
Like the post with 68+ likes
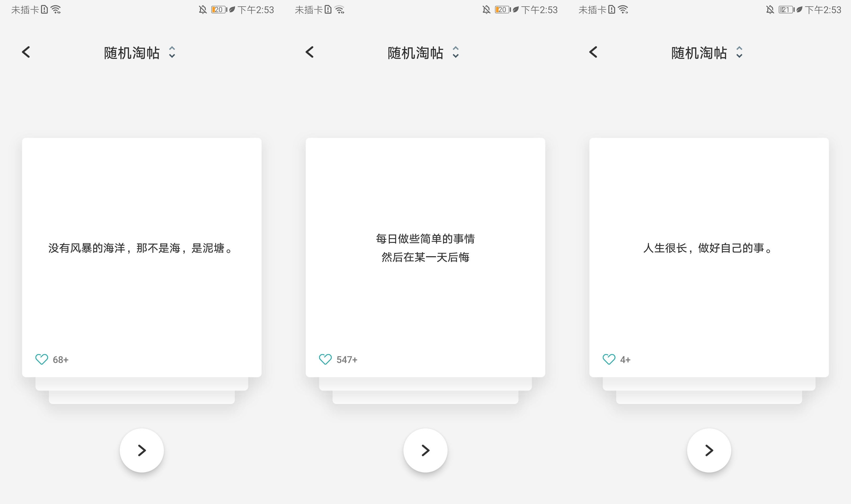(42, 359)
